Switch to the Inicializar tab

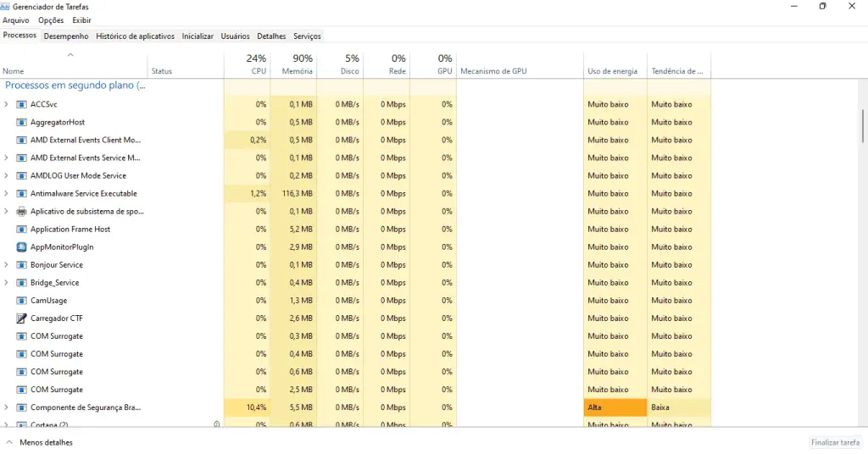coord(198,36)
